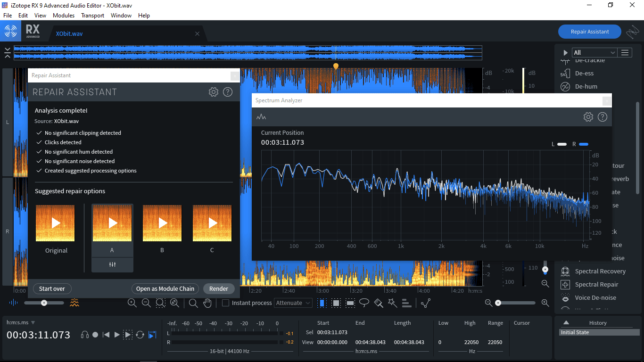This screenshot has height=362, width=644.
Task: Open Repair Assistant help question mark
Action: pyautogui.click(x=228, y=92)
